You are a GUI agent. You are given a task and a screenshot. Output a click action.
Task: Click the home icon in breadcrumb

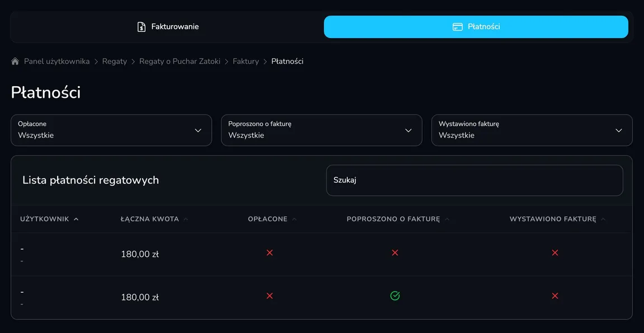click(15, 61)
